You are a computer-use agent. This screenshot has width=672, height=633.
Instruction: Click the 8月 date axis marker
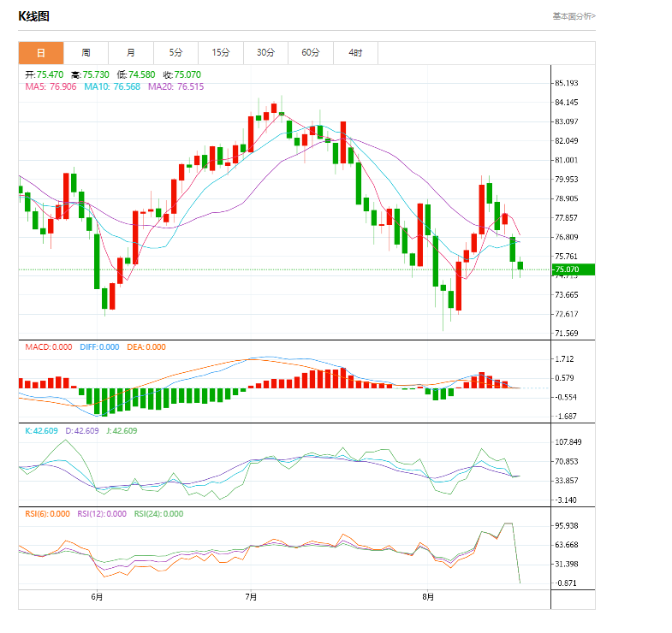point(428,596)
